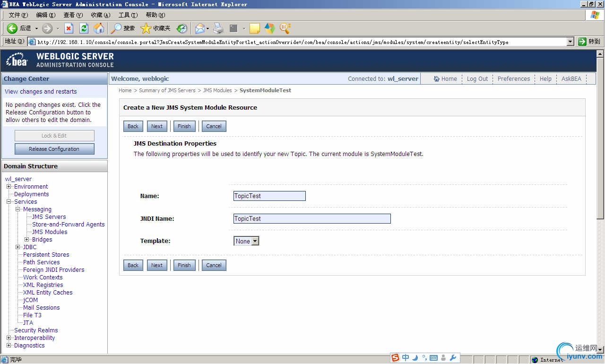Click the IE Back arrow icon
The image size is (605, 364).
click(12, 28)
